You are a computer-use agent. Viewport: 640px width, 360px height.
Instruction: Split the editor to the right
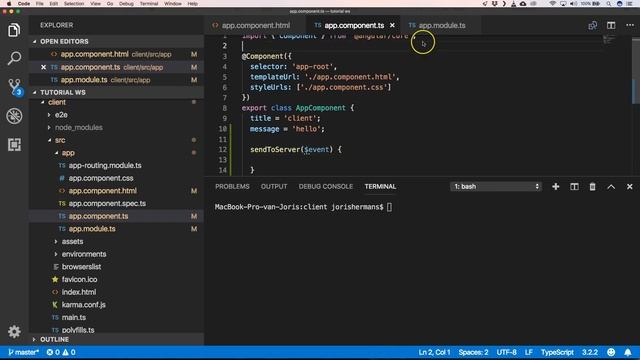611,25
